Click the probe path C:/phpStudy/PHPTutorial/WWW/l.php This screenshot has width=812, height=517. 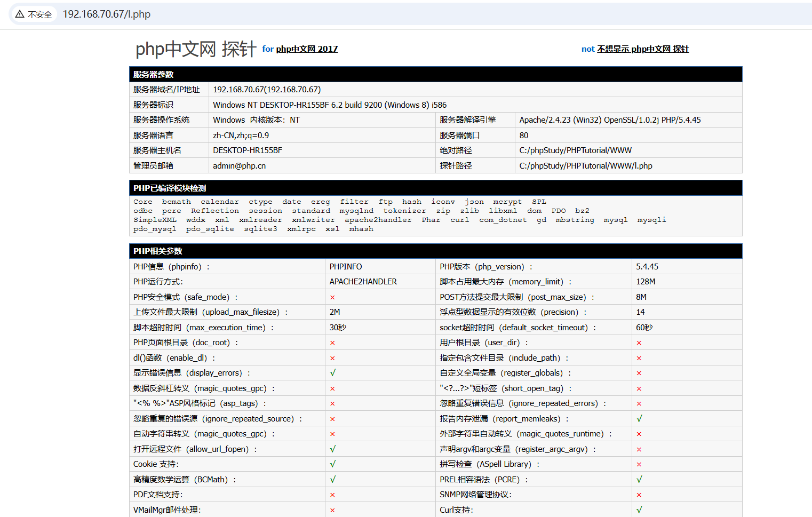(586, 166)
